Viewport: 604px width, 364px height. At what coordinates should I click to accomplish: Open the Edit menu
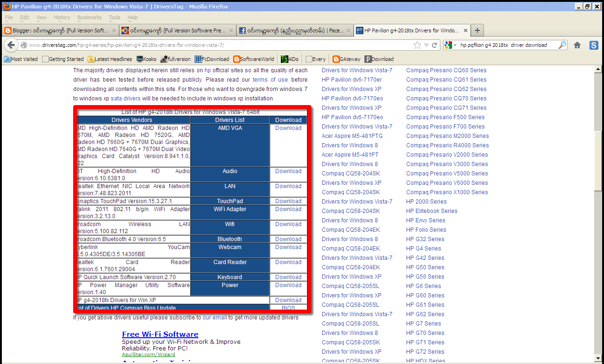click(24, 17)
